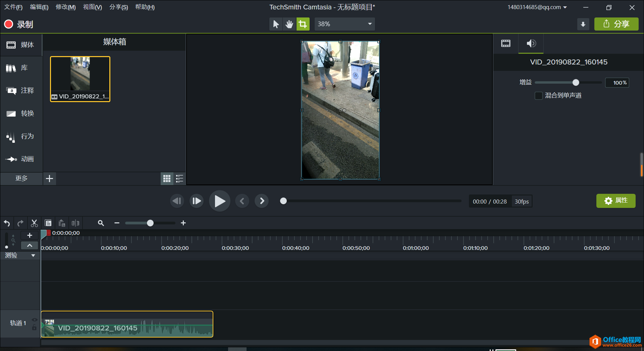This screenshot has width=644, height=351.
Task: Activate the crop tool
Action: pyautogui.click(x=303, y=24)
